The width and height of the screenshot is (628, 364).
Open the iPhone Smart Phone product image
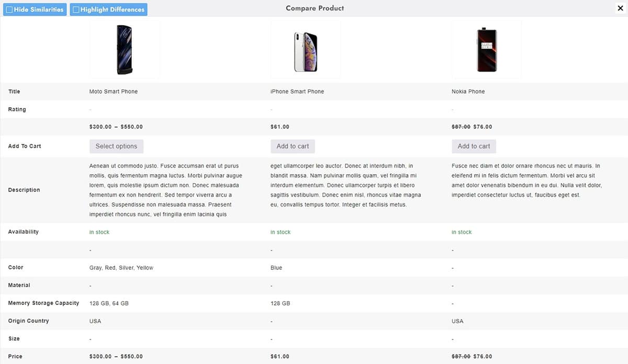[306, 50]
